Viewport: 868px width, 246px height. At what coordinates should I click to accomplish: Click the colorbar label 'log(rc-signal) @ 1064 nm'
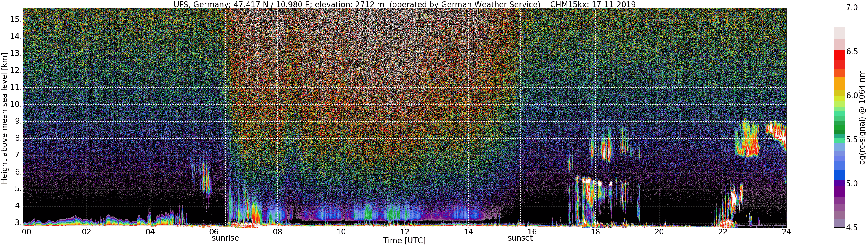click(x=862, y=118)
